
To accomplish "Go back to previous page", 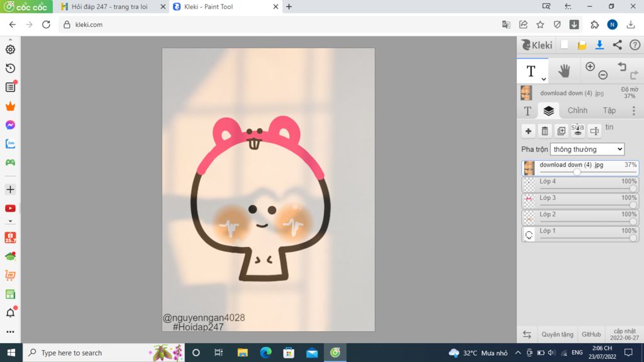I will point(13,25).
